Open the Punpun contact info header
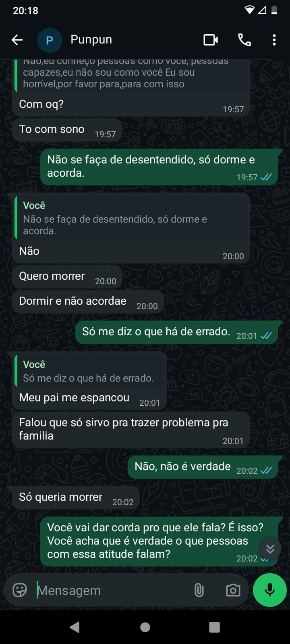290x644 pixels. click(x=91, y=39)
